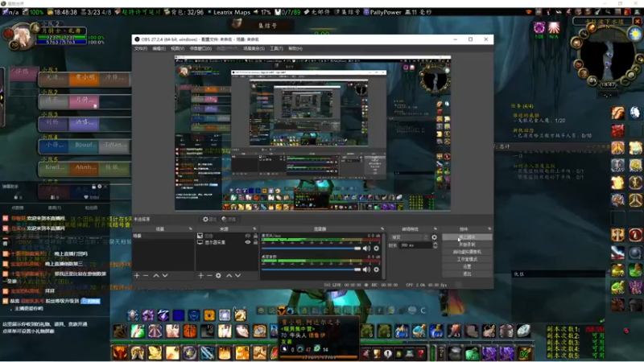Click Exit button in Controls panel

(467, 274)
